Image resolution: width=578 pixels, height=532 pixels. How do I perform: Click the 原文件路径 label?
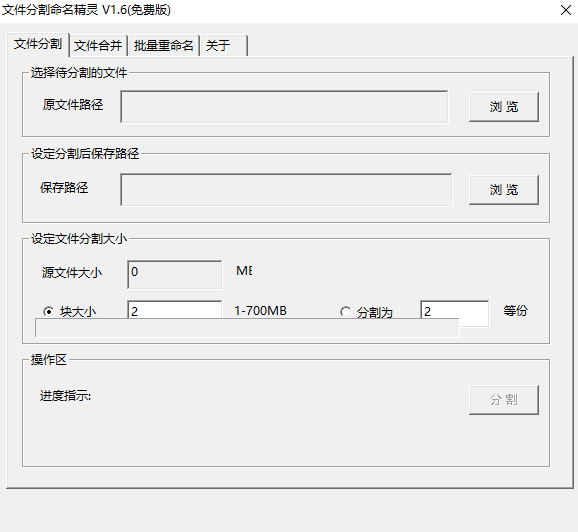click(73, 105)
